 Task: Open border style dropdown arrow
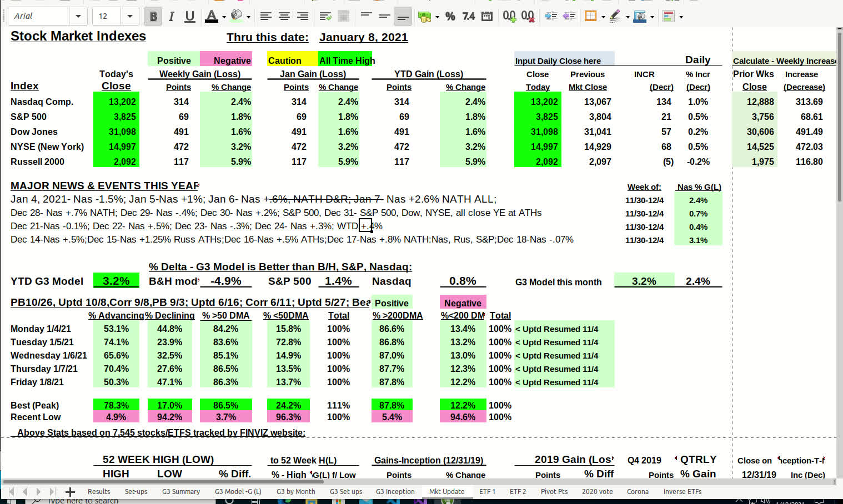tap(628, 17)
